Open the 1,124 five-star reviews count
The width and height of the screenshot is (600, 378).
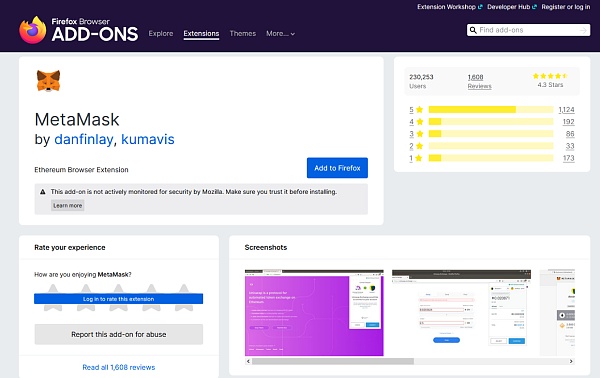(x=566, y=110)
